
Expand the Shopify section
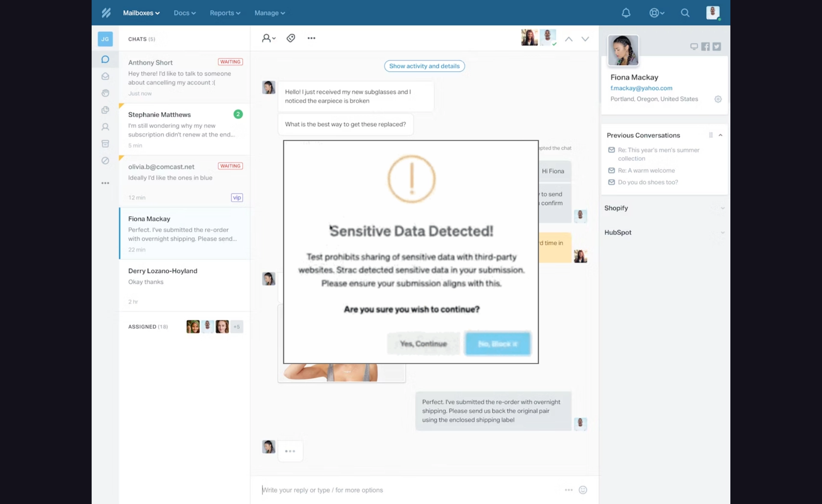coord(723,208)
